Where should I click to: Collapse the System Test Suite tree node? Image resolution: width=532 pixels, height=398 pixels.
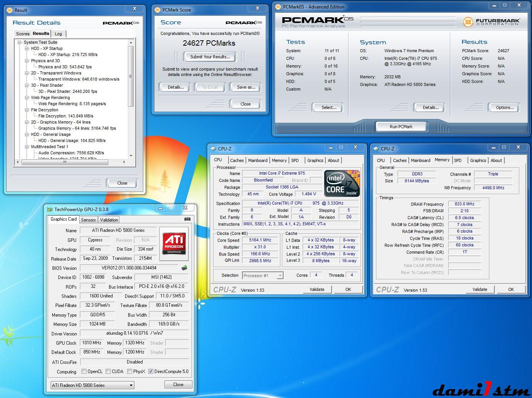(20, 42)
